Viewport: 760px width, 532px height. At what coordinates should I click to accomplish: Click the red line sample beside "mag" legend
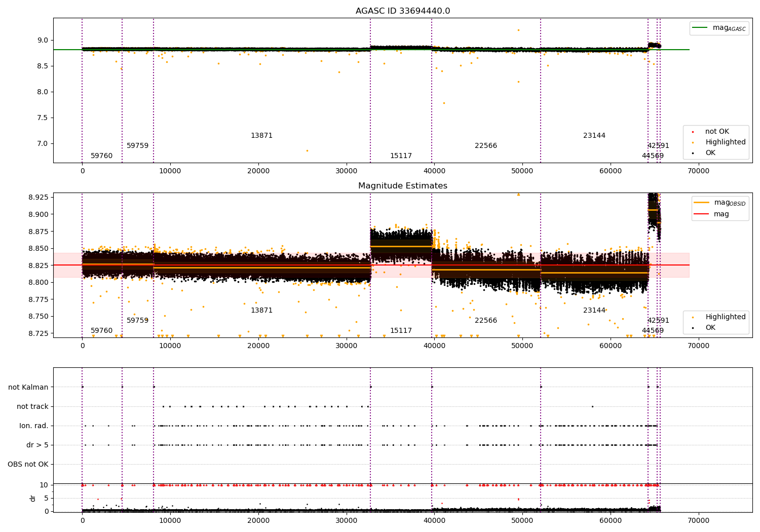(702, 214)
